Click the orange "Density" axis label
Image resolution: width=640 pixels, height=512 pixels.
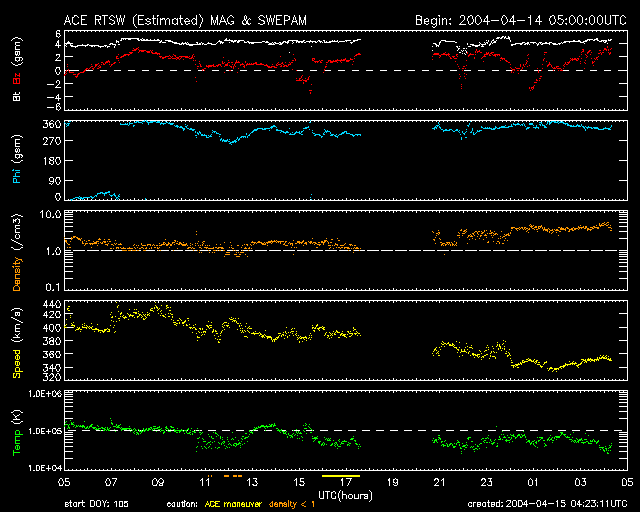17,274
